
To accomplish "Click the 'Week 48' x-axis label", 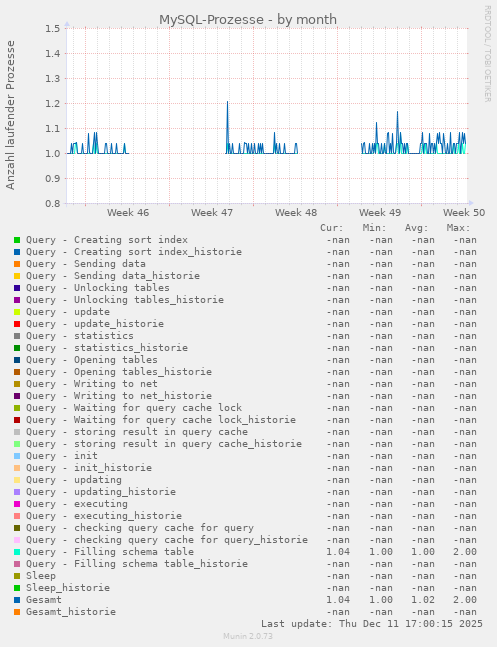I will pyautogui.click(x=296, y=213).
